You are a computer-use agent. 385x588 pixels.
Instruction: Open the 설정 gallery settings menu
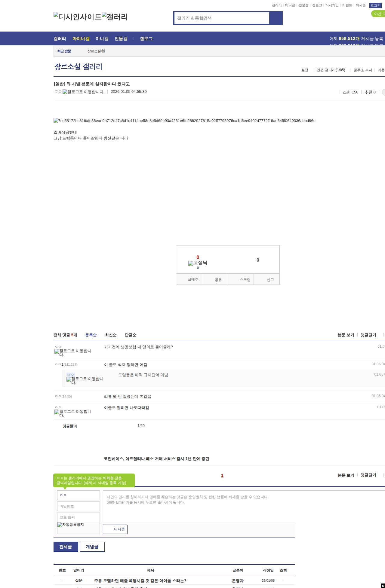[304, 70]
